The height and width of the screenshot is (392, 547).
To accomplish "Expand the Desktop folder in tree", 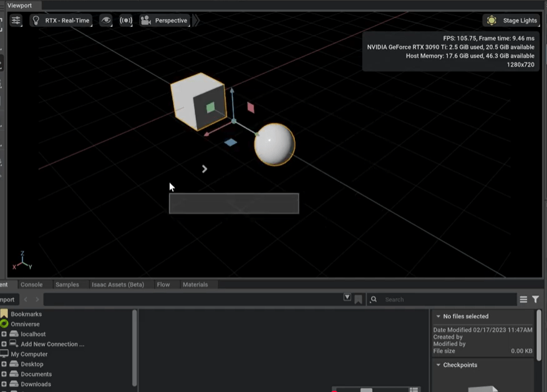I will pos(4,364).
